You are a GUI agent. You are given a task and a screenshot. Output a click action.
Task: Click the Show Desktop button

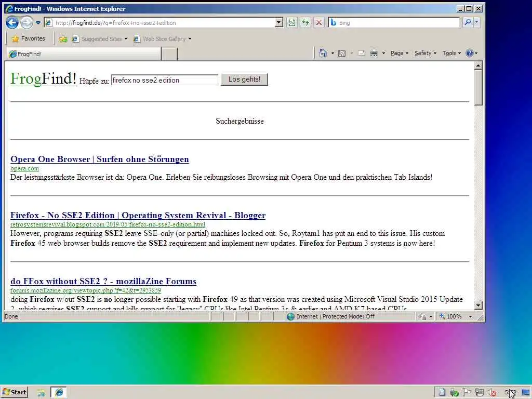[x=526, y=393]
